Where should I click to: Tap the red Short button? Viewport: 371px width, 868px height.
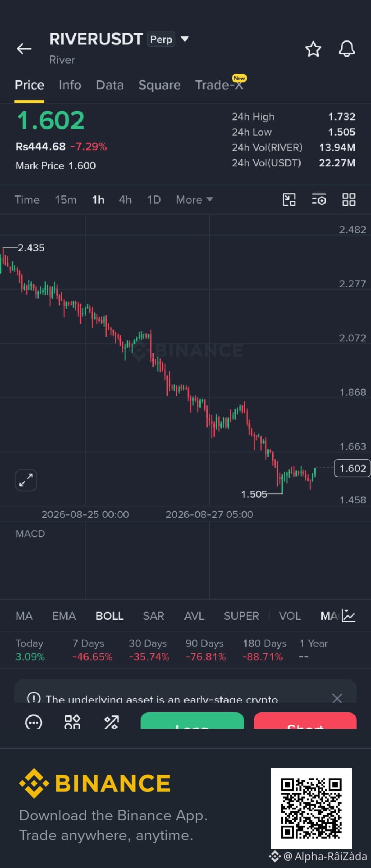pos(305,721)
